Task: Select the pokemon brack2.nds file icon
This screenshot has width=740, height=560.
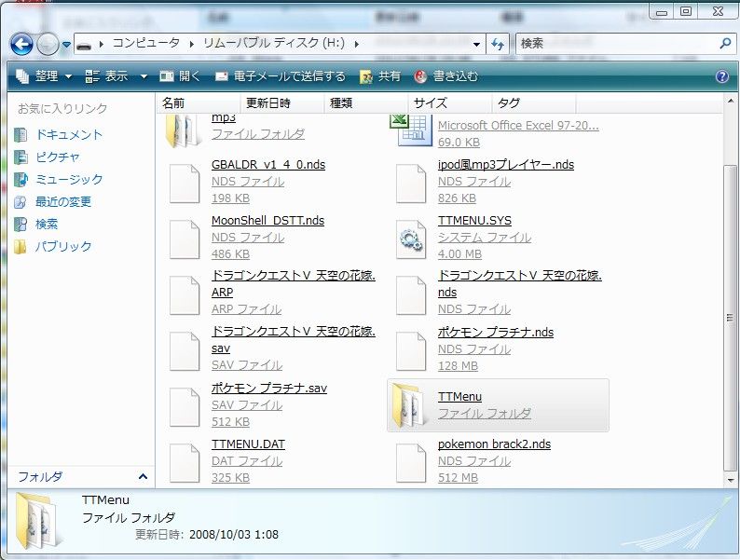Action: tap(411, 463)
